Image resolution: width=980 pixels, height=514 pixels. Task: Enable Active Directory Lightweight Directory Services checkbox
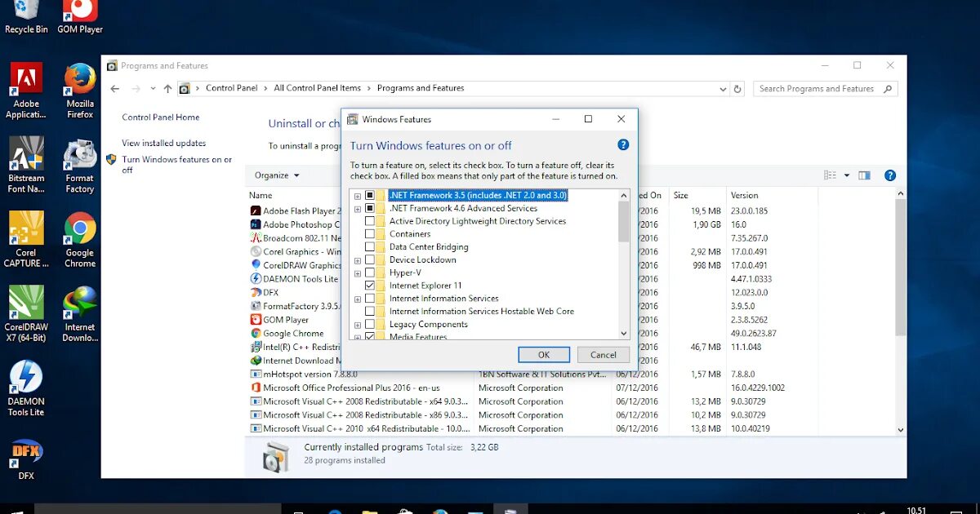point(370,221)
